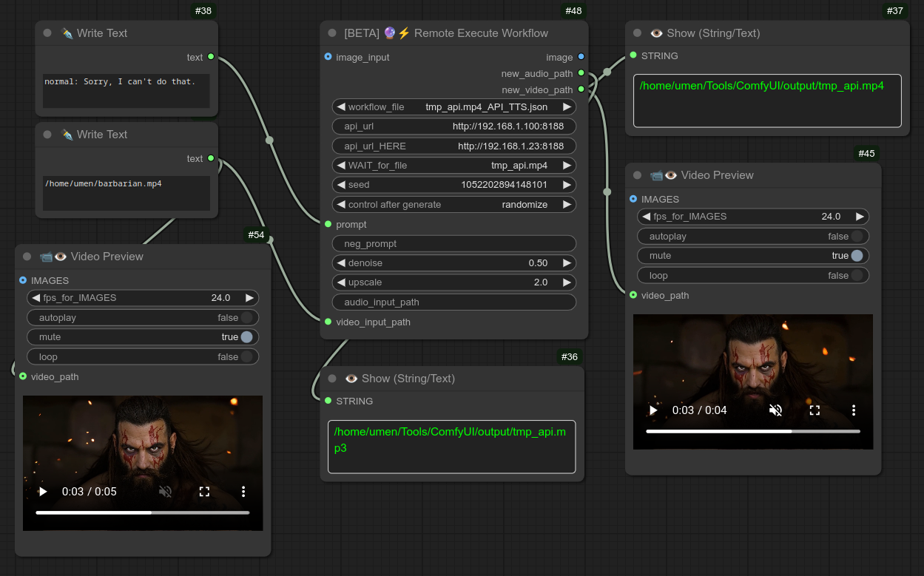924x576 pixels.
Task: Unmute audio in the right video player
Action: (x=775, y=410)
